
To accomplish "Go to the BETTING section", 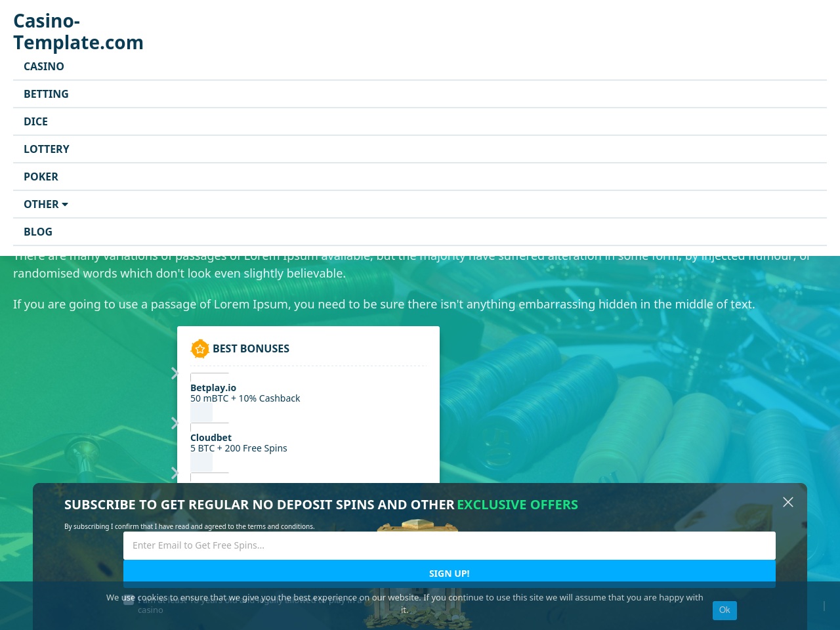I will (x=46, y=94).
